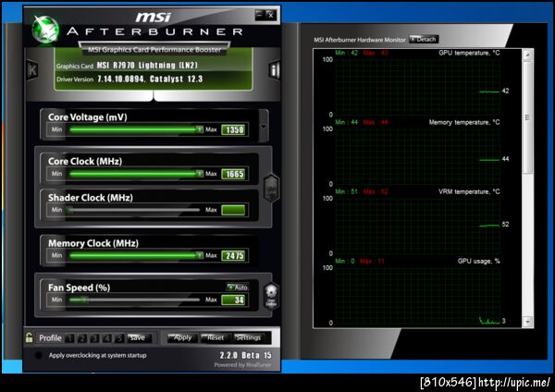Click the version label 2.2.0 Beta 15

(x=245, y=355)
